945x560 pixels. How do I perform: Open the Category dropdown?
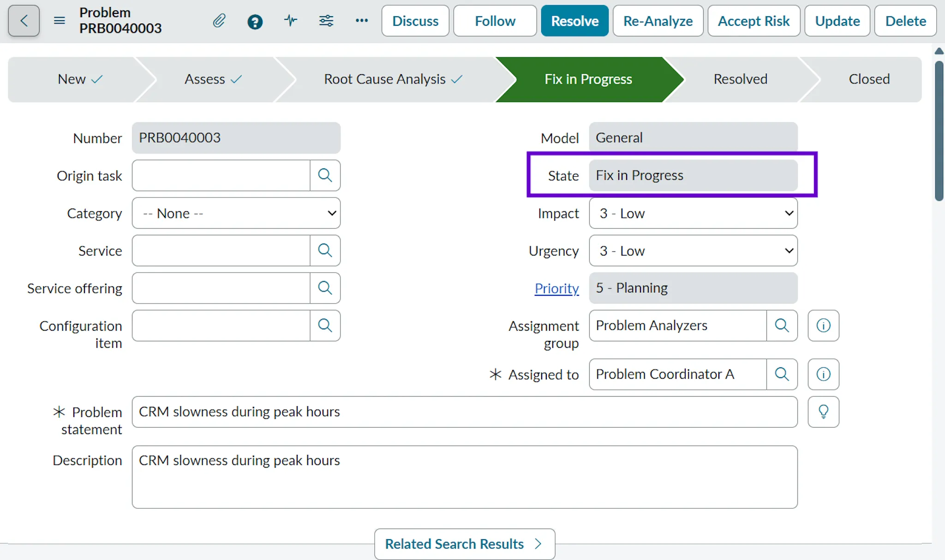[x=236, y=213]
